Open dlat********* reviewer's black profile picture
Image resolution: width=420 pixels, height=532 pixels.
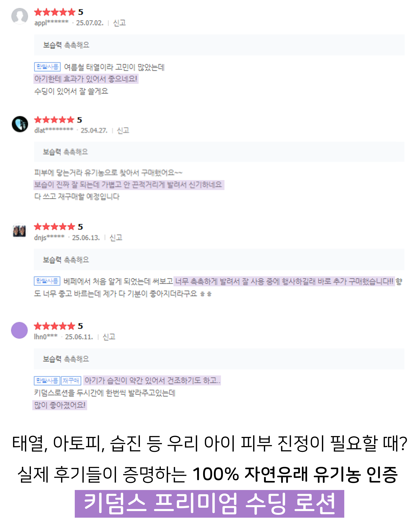point(20,124)
